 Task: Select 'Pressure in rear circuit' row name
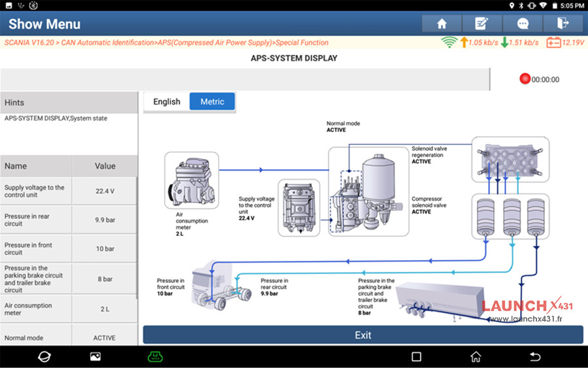pos(36,220)
